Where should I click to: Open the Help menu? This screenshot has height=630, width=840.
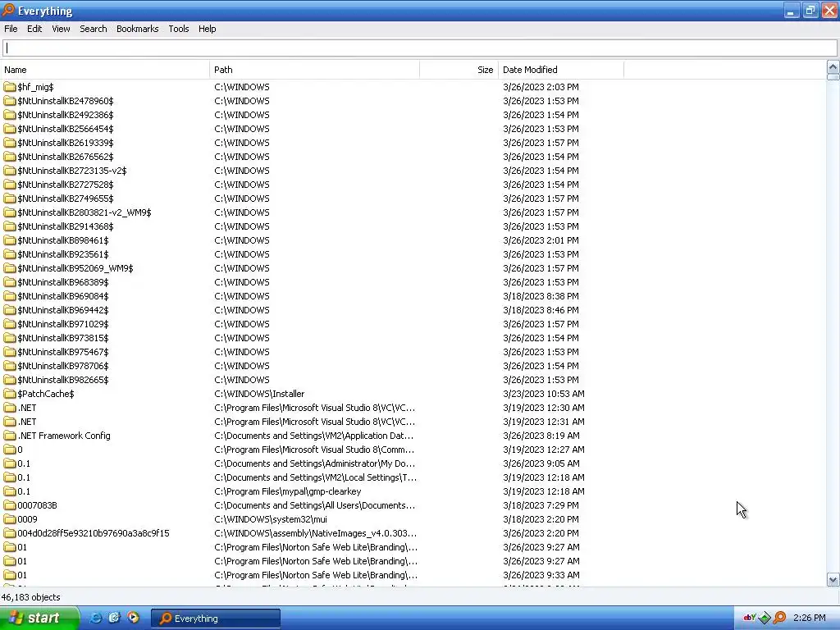point(207,29)
